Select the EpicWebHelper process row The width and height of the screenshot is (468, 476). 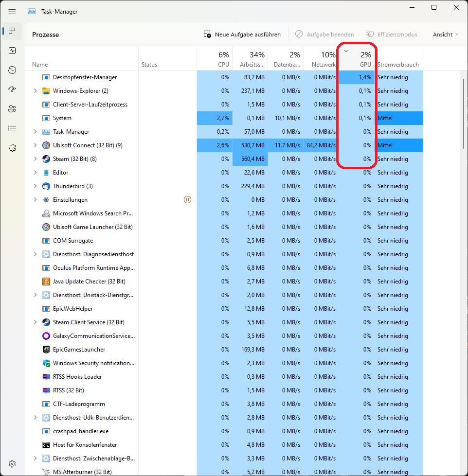[224, 309]
